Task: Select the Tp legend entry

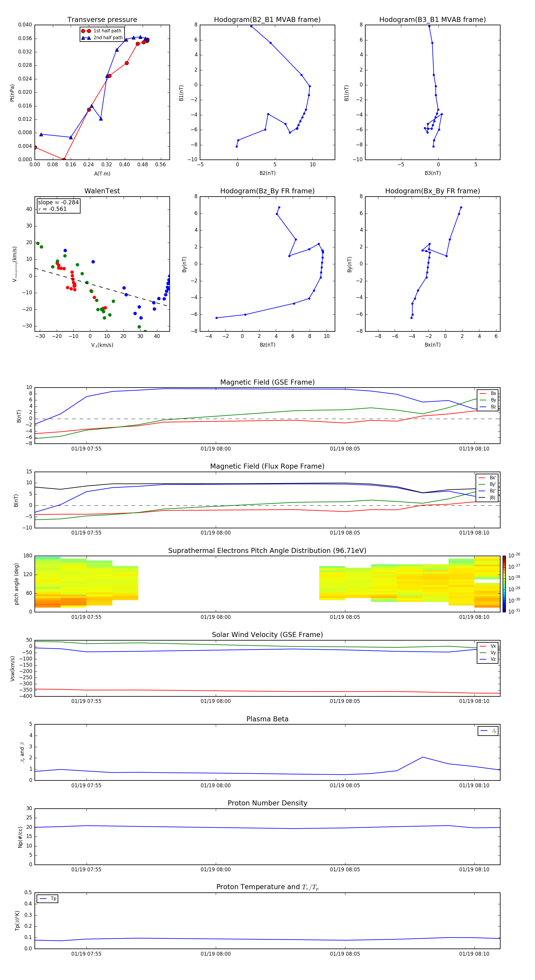Action: click(48, 899)
